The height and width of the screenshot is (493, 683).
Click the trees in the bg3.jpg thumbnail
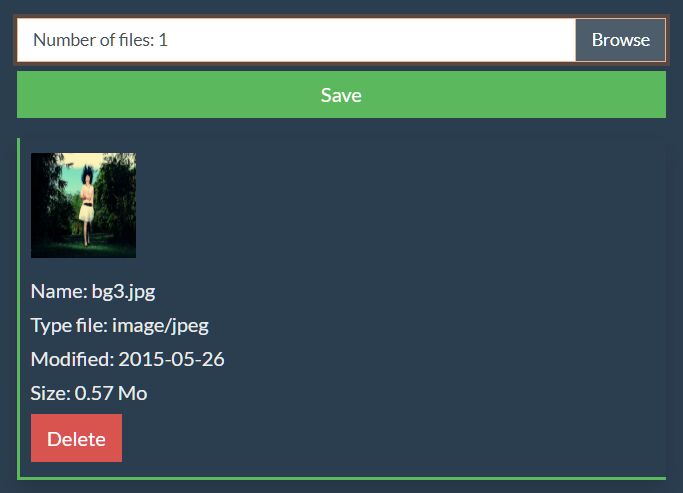[x=117, y=196]
